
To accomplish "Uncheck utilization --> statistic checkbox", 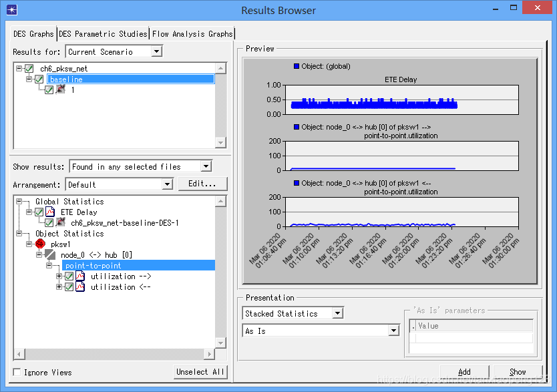I will 69,276.
